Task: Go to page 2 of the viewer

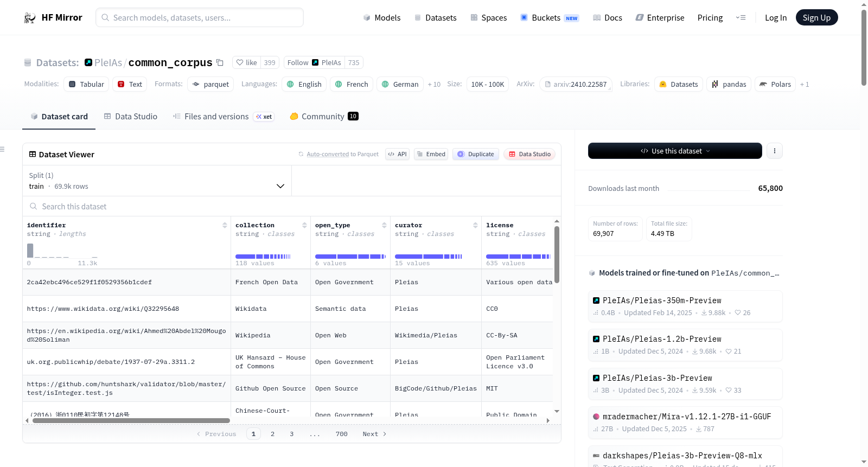Action: (x=272, y=434)
